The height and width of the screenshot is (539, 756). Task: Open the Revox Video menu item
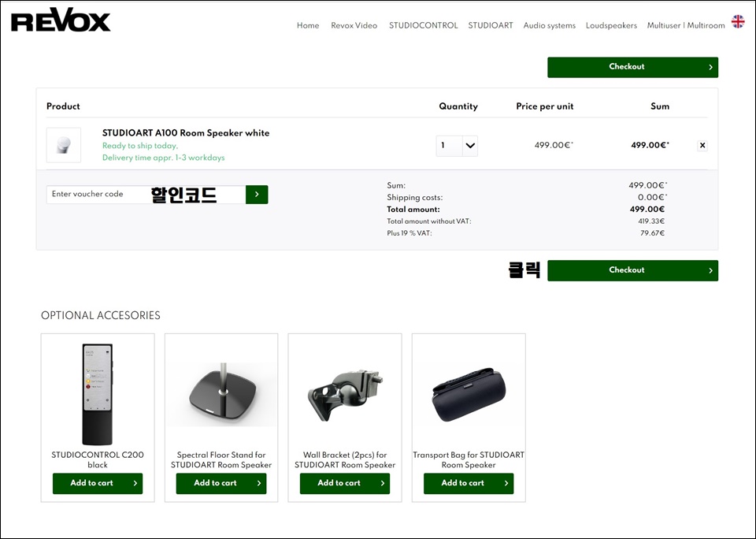[354, 25]
